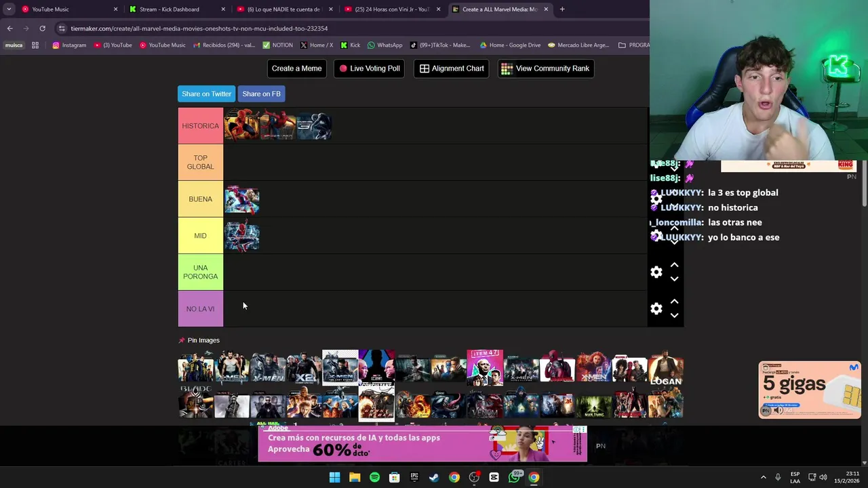Click BUENA tier label
The width and height of the screenshot is (868, 488).
tap(201, 199)
